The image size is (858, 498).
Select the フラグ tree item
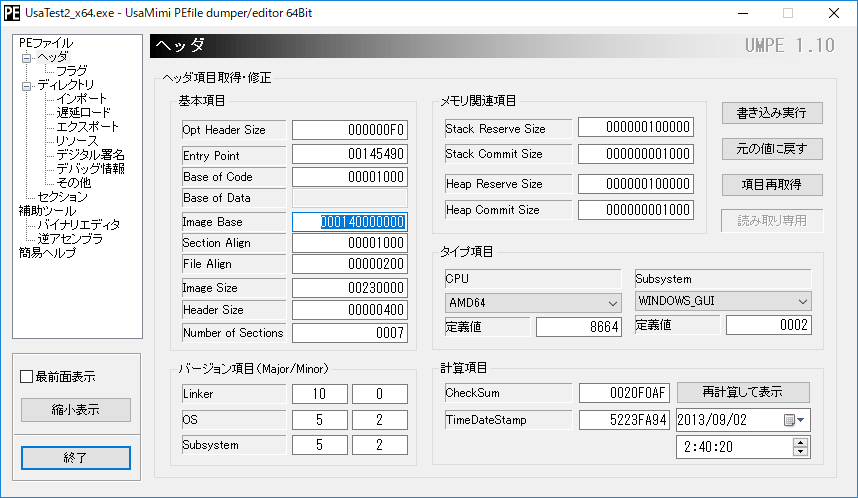coord(71,71)
